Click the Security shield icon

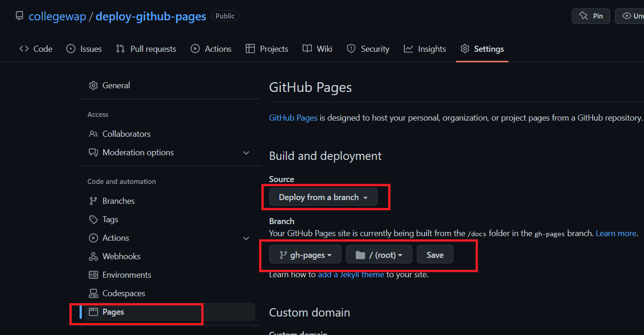click(351, 49)
